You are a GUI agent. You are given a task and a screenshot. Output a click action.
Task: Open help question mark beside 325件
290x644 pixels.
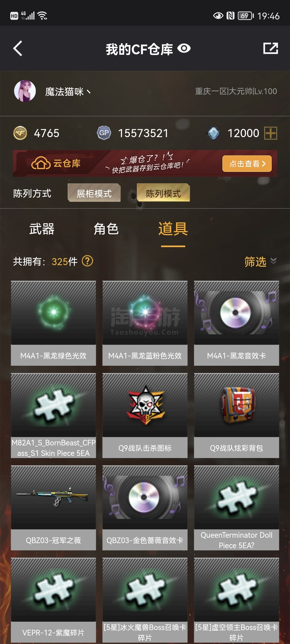coord(87,261)
